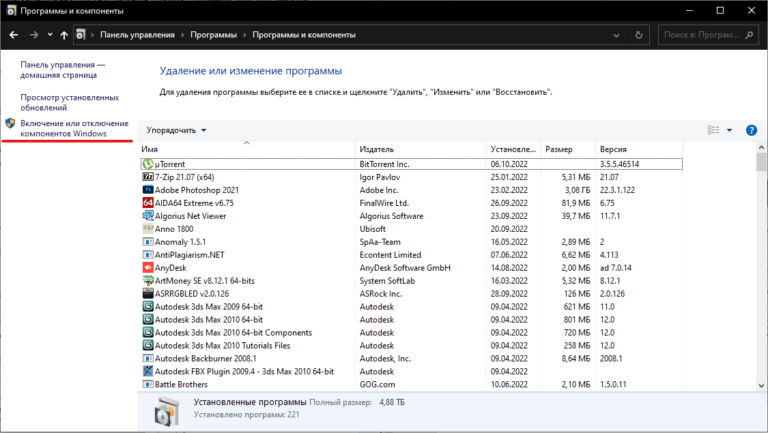Open the help question mark icon

pyautogui.click(x=749, y=130)
